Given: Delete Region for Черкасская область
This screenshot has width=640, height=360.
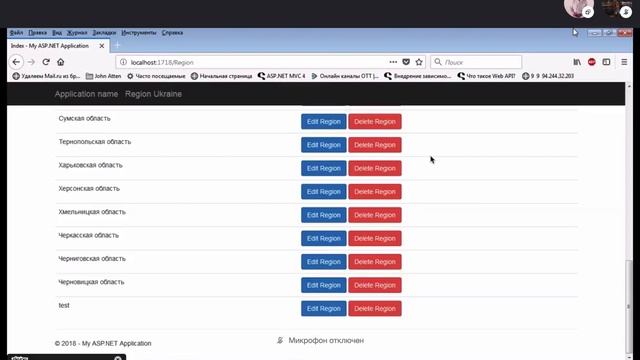Looking at the screenshot, I should (375, 238).
